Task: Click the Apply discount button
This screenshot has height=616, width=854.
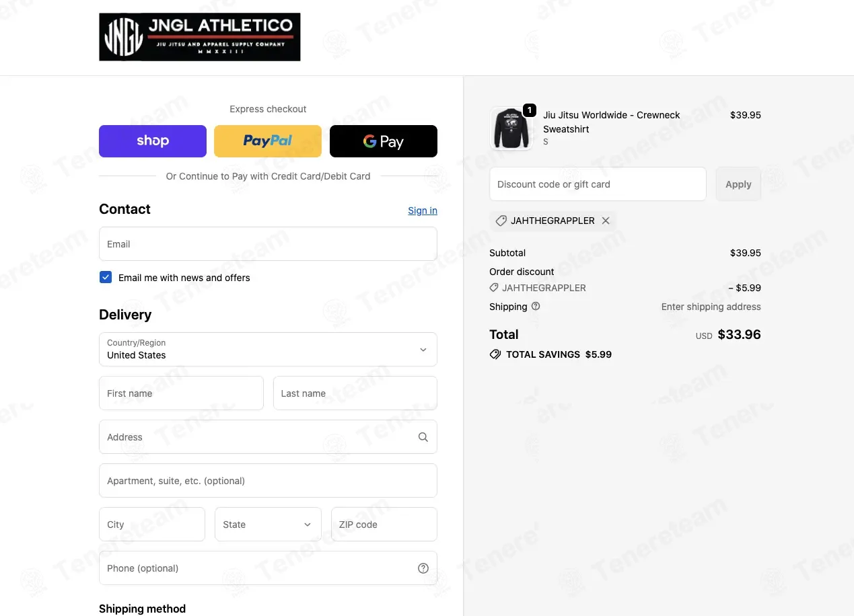Action: pyautogui.click(x=738, y=184)
